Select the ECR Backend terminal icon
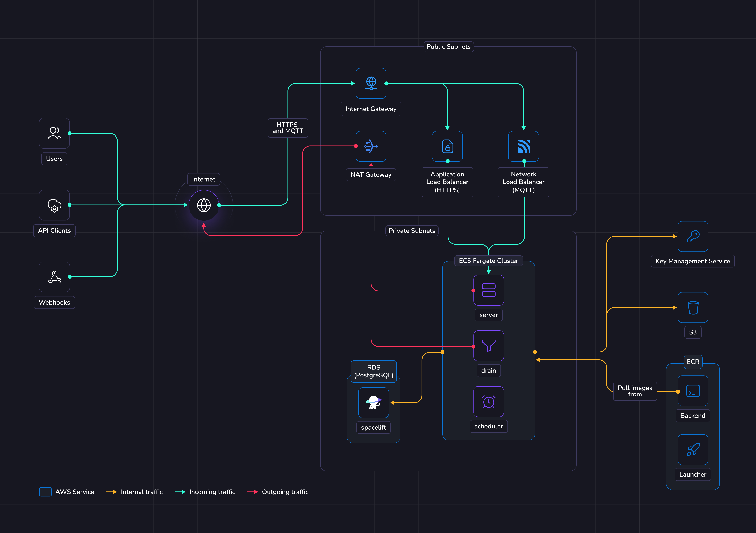Screen dimensions: 756x533 click(693, 391)
